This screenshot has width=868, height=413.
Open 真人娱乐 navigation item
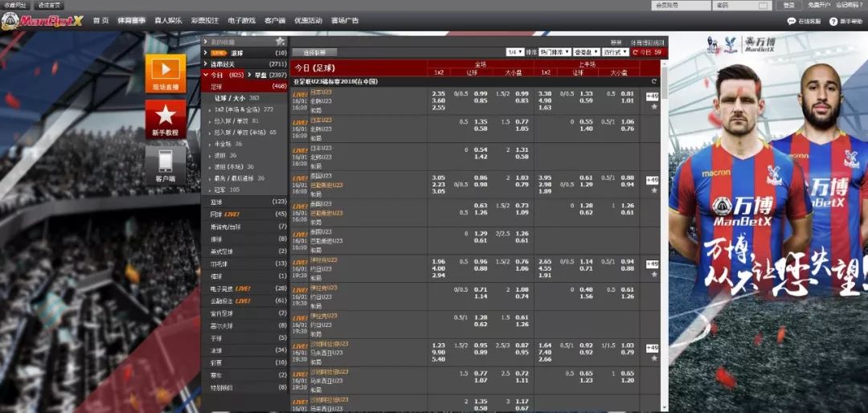pyautogui.click(x=168, y=21)
